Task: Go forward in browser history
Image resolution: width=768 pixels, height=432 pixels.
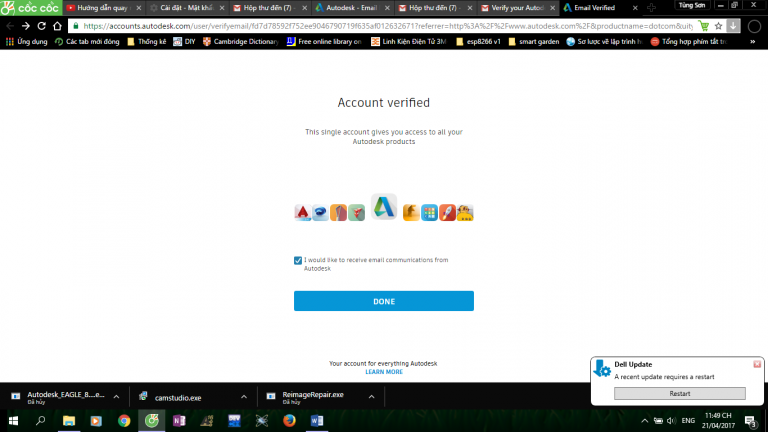Action: point(26,26)
